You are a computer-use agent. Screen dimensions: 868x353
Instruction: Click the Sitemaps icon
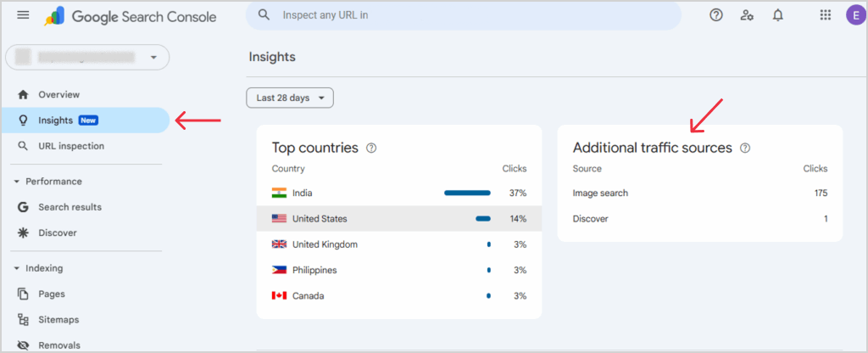click(x=23, y=320)
